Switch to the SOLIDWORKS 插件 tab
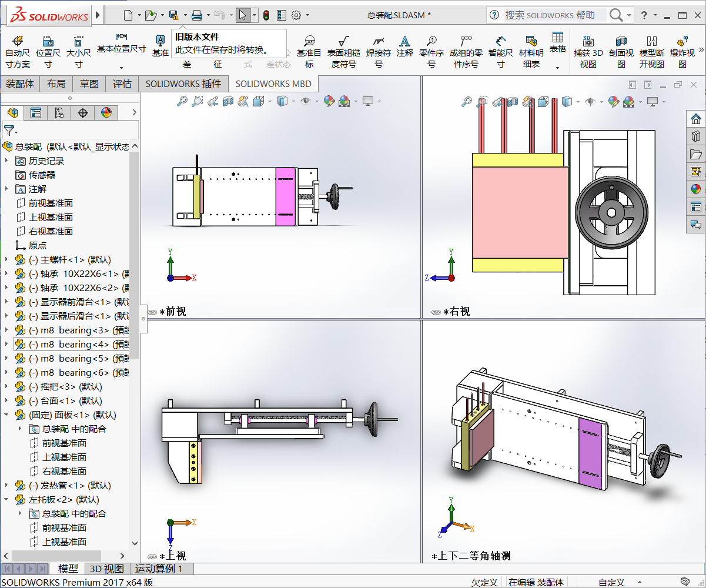 click(x=183, y=83)
